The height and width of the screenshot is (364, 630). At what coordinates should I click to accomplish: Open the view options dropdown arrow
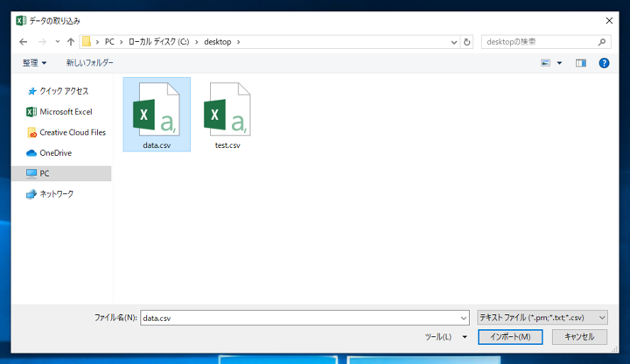pos(559,63)
